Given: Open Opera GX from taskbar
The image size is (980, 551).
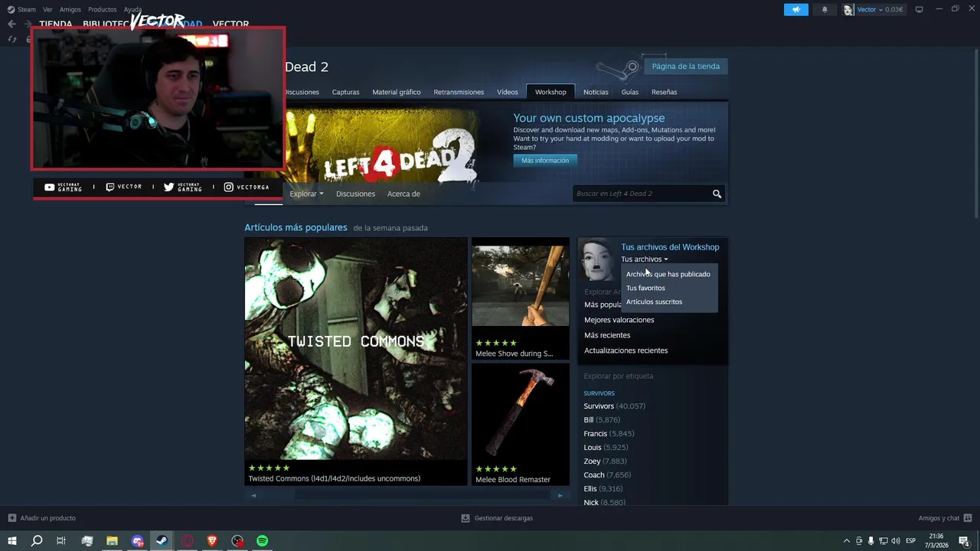Looking at the screenshot, I should 187,541.
